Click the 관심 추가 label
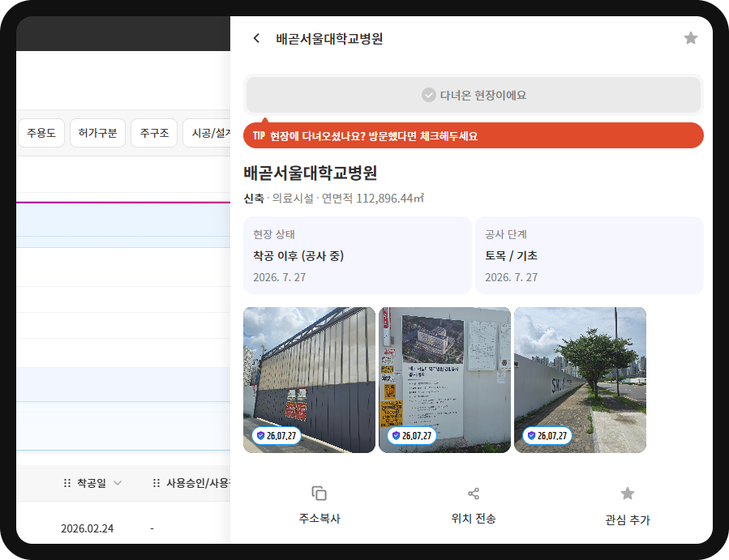This screenshot has height=560, width=729. 628,519
